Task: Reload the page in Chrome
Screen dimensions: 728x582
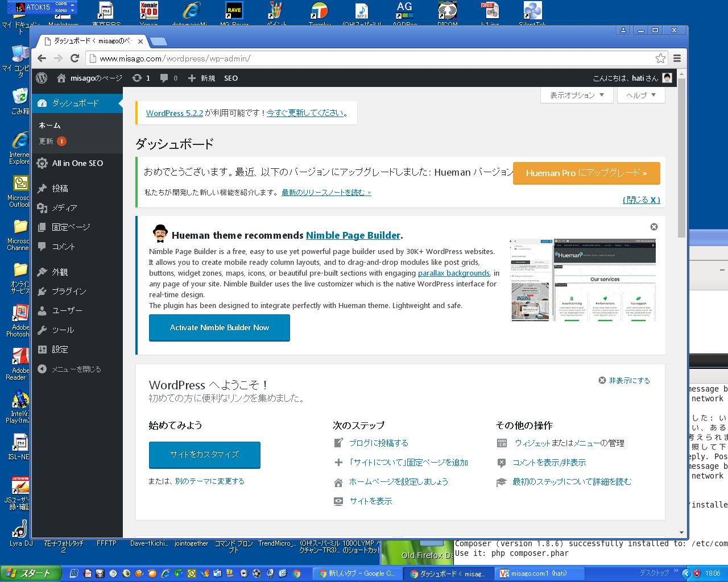Action: pos(75,58)
